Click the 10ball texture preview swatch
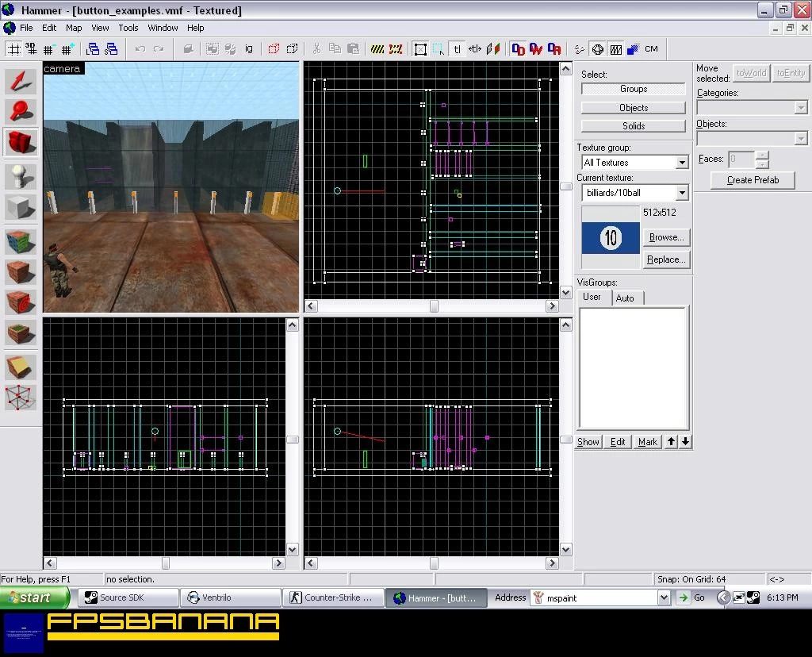812x657 pixels. (611, 238)
